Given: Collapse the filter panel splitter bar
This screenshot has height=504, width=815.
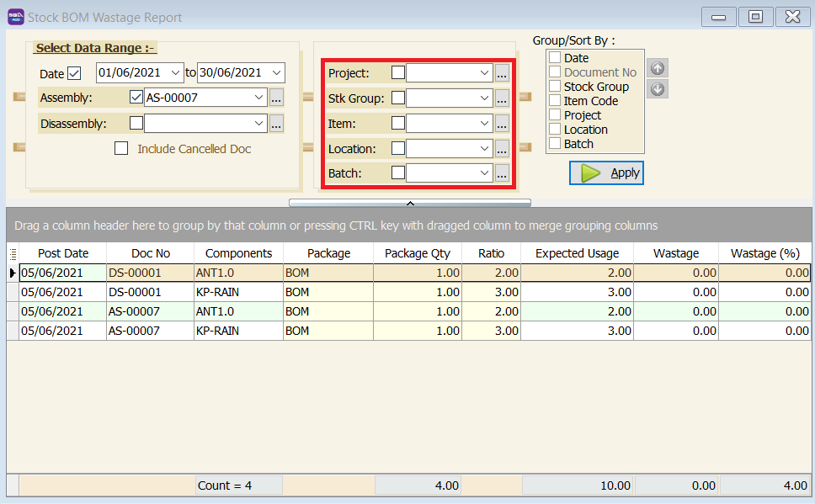Looking at the screenshot, I should click(410, 203).
